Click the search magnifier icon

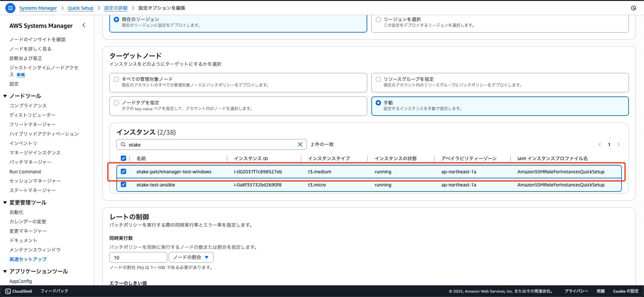point(123,144)
